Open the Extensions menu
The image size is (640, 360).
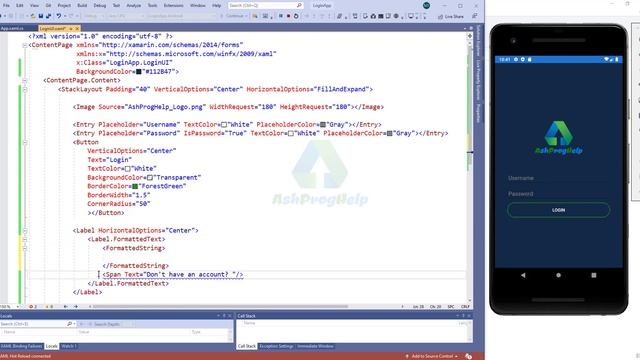[173, 5]
